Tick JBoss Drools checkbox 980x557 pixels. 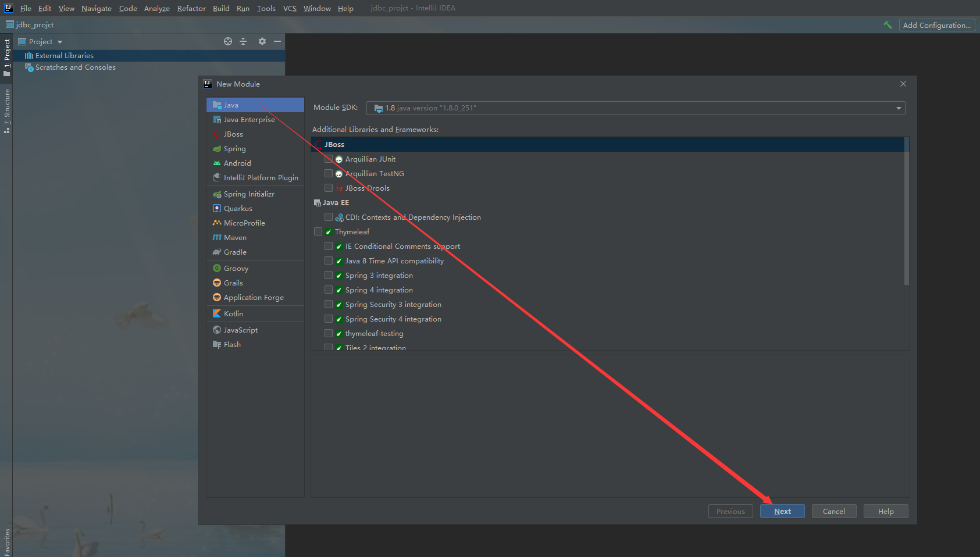[x=329, y=188]
